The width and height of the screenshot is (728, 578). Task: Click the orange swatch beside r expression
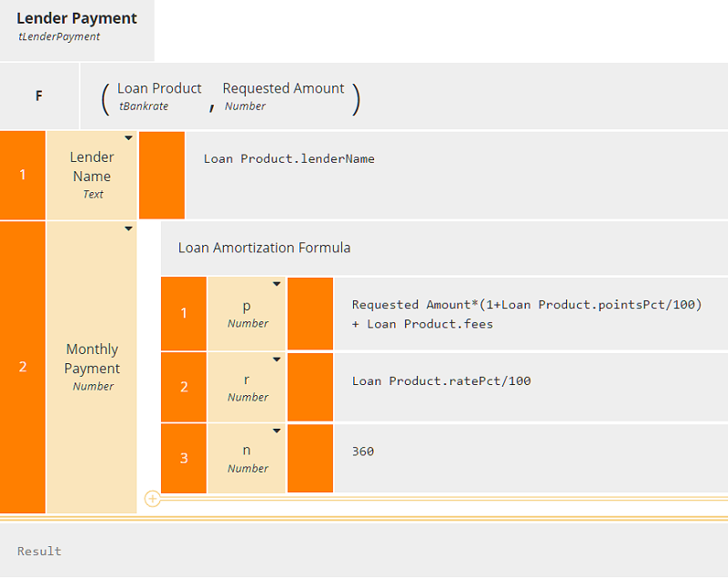pyautogui.click(x=310, y=387)
